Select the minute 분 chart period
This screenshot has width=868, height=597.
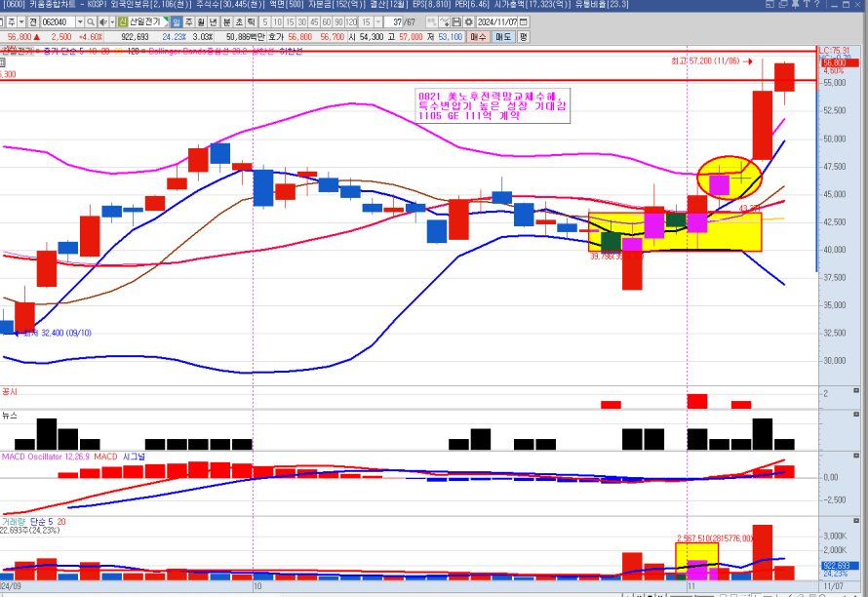coord(226,22)
